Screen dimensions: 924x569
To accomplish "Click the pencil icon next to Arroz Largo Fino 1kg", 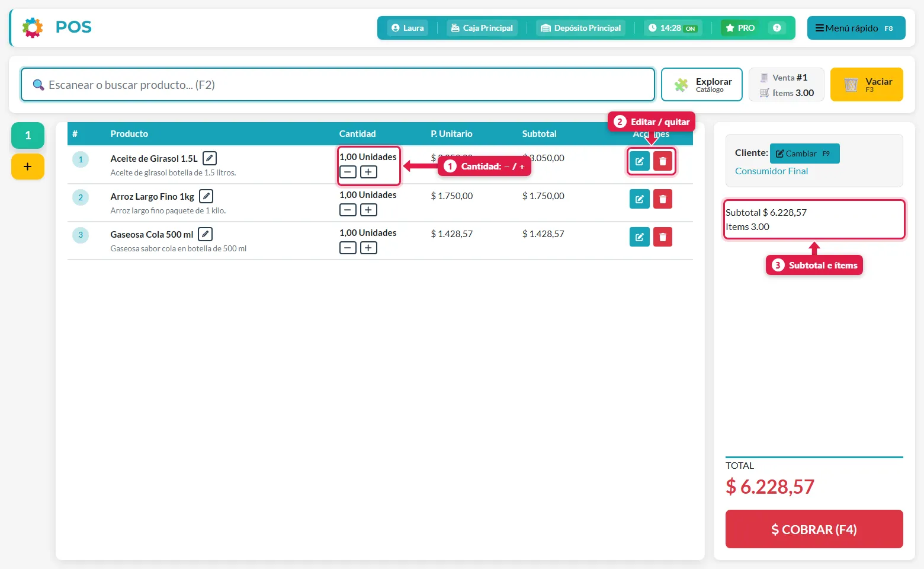I will [206, 196].
